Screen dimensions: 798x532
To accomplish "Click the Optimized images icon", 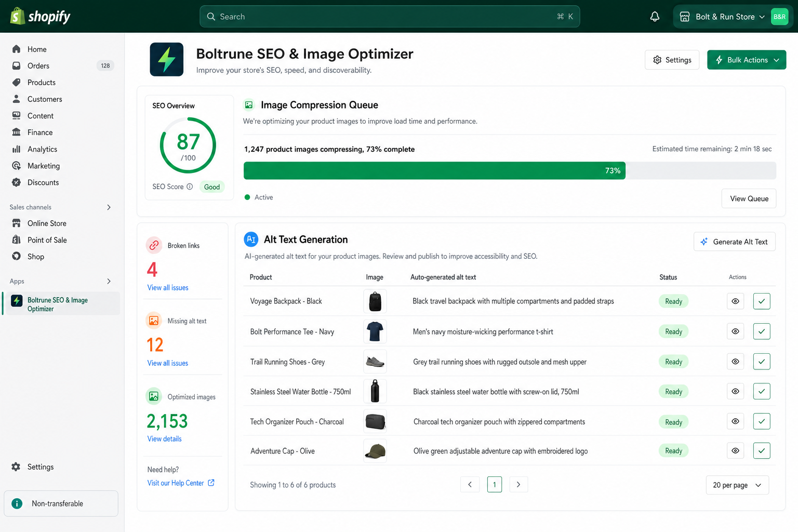I will (x=154, y=396).
